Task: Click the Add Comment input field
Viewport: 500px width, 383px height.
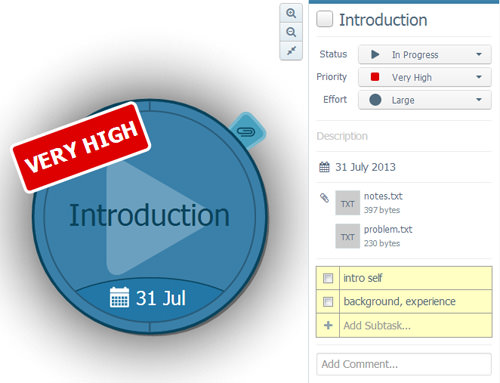Action: tap(404, 364)
